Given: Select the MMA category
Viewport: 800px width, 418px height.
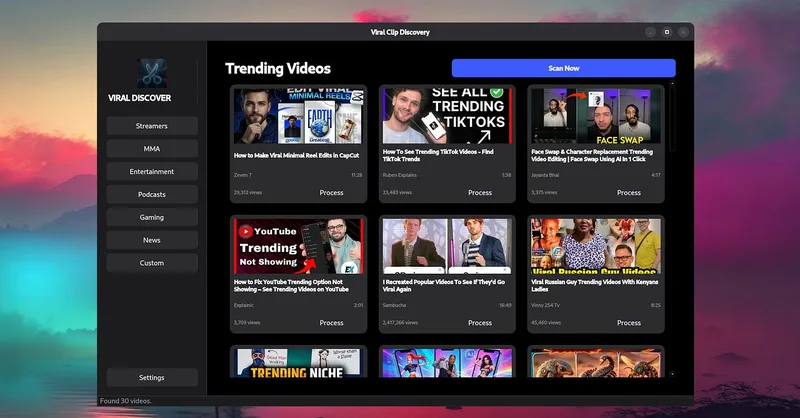Looking at the screenshot, I should (152, 149).
